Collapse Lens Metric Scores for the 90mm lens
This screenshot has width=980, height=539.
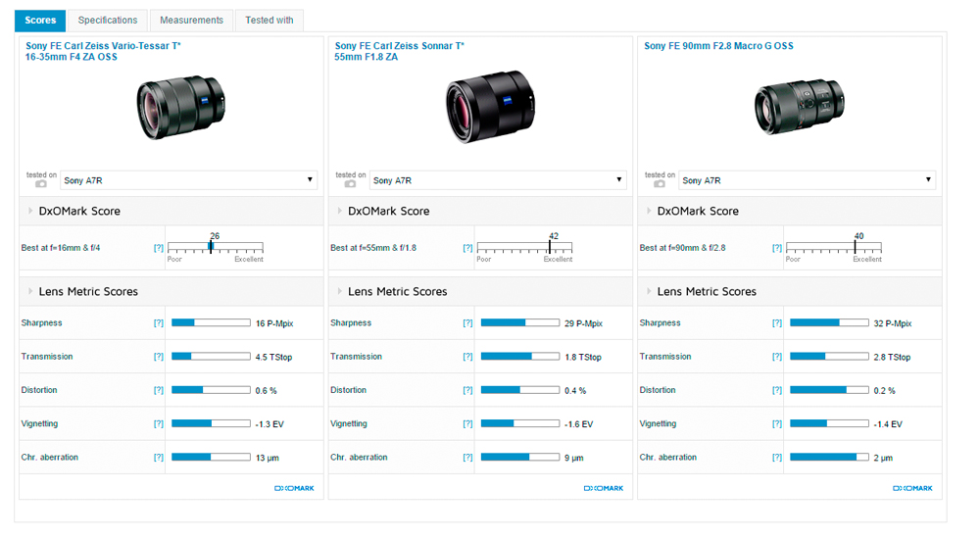[x=650, y=292]
